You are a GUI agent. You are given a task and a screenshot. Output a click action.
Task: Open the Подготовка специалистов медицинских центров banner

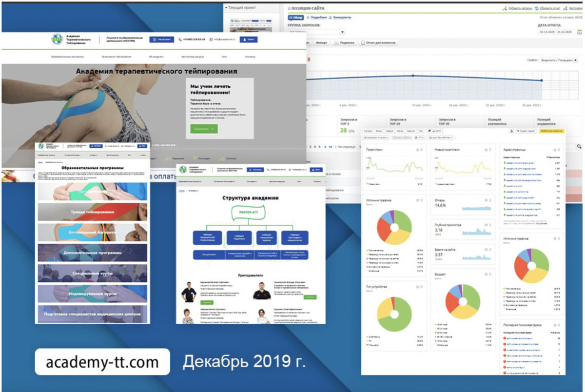(93, 314)
